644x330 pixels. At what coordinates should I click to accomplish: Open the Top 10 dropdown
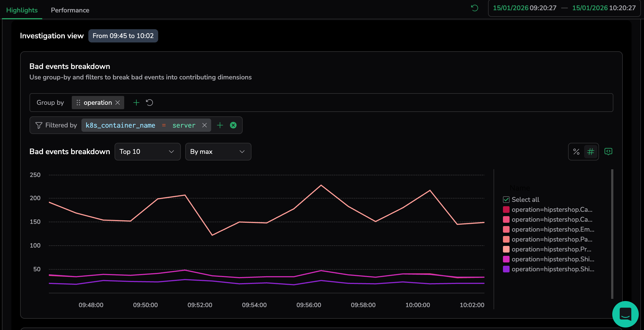(147, 152)
